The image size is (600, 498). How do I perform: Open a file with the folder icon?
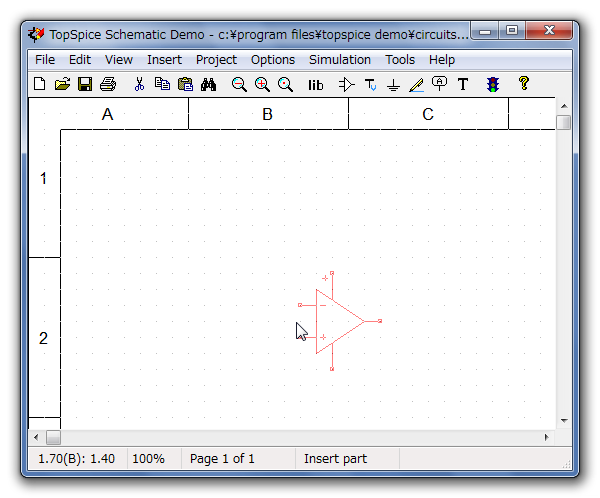click(x=62, y=84)
